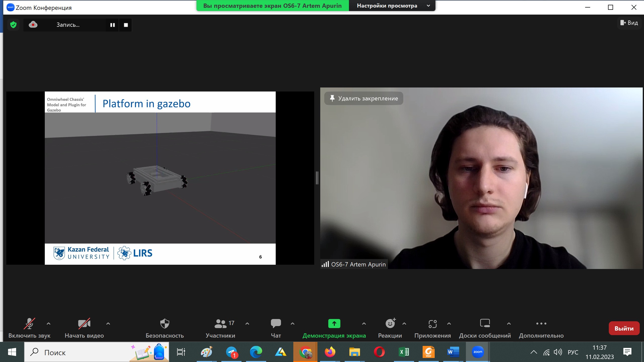Viewport: 644px width, 362px height.
Task: Open the Вид layout menu
Action: tap(629, 23)
